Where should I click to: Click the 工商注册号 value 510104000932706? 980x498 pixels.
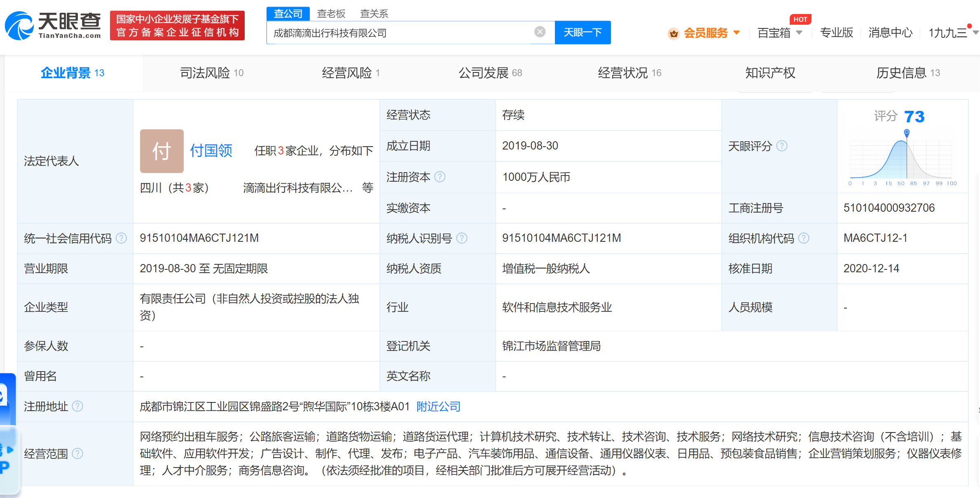[x=889, y=208]
